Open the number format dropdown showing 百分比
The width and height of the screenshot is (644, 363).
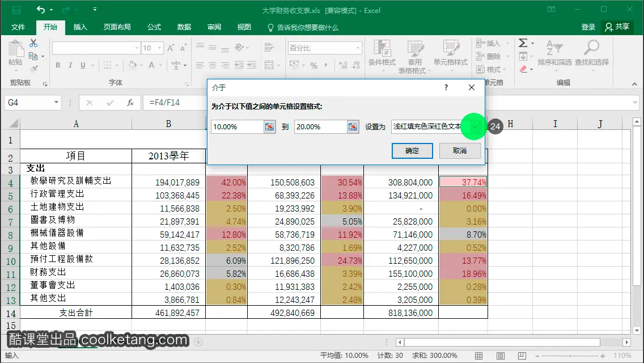point(358,48)
